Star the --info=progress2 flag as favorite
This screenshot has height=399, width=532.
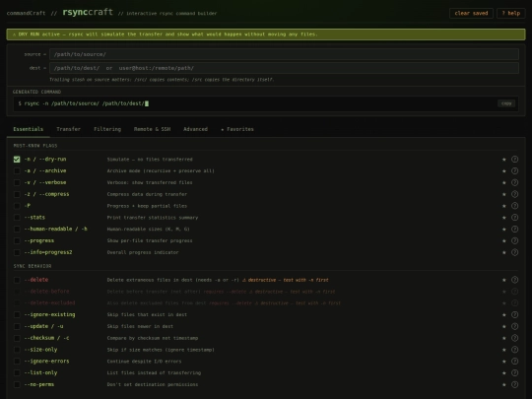503,252
